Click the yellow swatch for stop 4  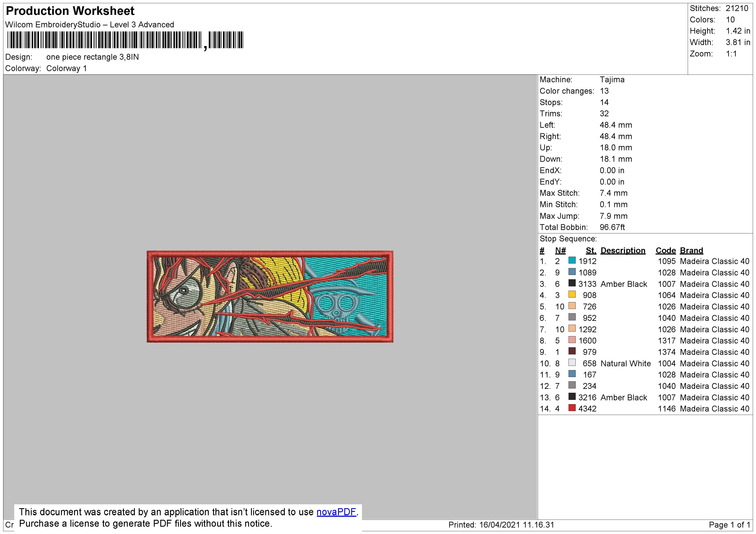pos(572,295)
